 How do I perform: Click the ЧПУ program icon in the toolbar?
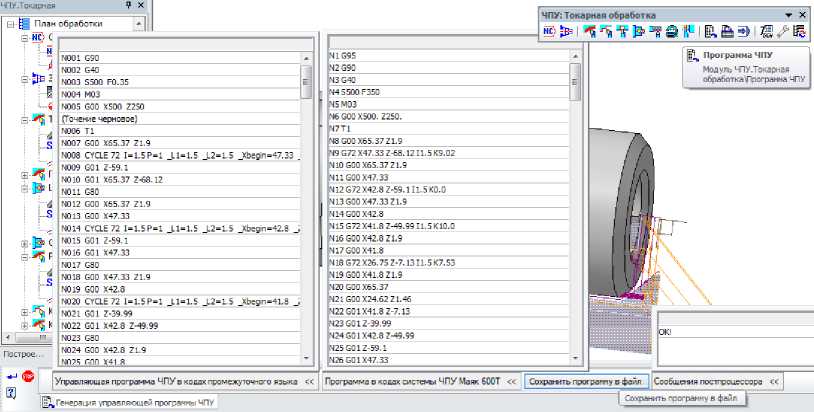coord(711,32)
